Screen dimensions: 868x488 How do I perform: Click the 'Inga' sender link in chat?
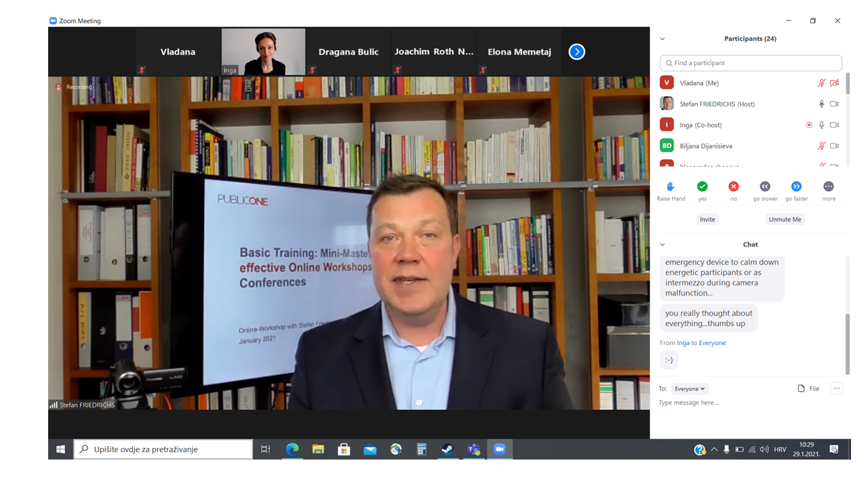pos(683,343)
